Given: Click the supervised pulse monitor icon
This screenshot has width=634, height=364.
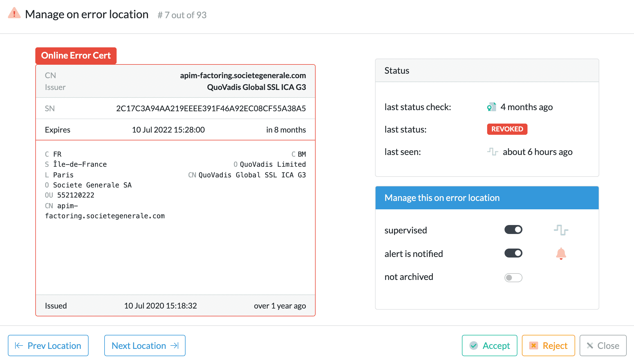Looking at the screenshot, I should pyautogui.click(x=561, y=230).
